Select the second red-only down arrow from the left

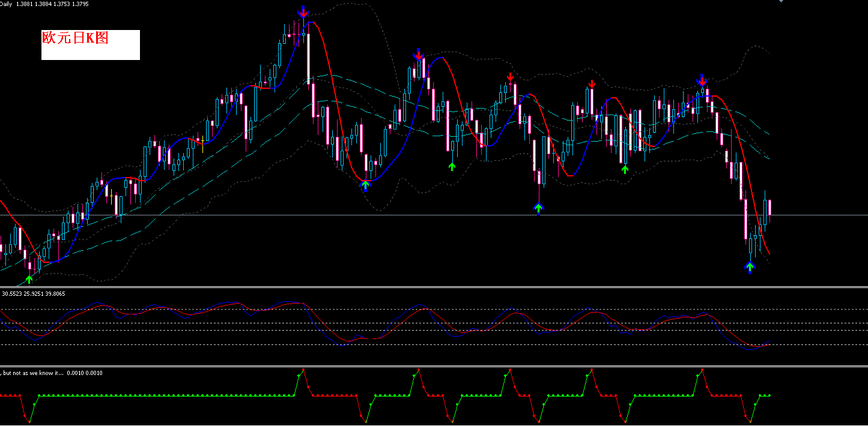point(592,84)
